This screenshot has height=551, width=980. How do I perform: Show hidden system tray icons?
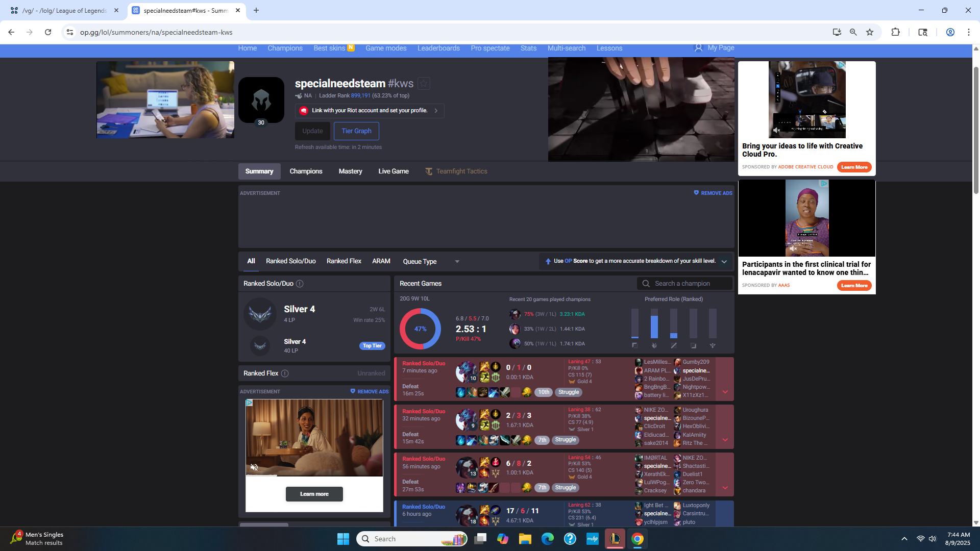(904, 539)
